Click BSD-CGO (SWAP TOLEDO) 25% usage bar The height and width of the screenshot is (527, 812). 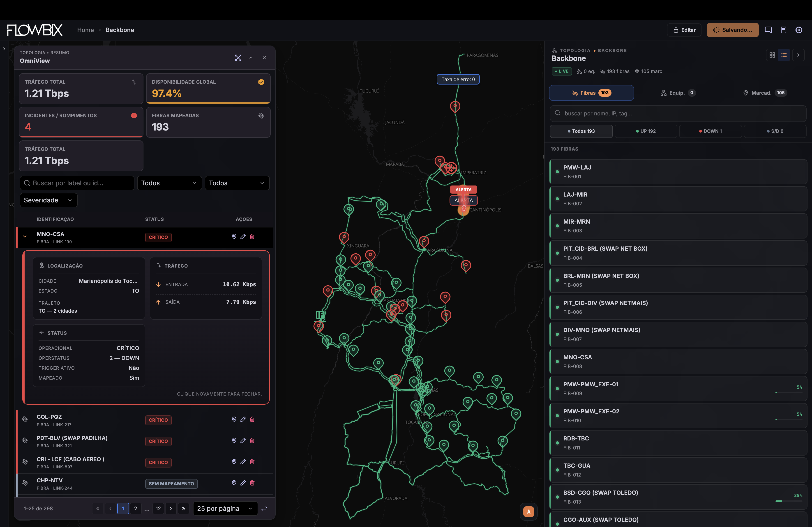[789, 501]
